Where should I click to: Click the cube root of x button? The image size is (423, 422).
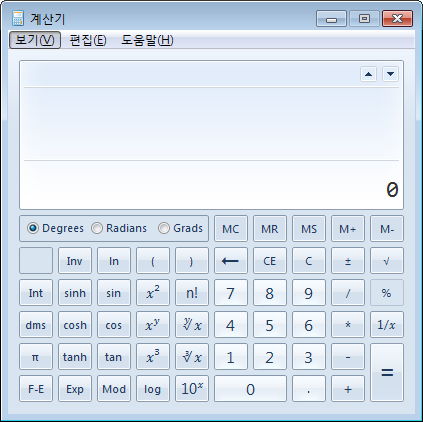click(x=192, y=357)
